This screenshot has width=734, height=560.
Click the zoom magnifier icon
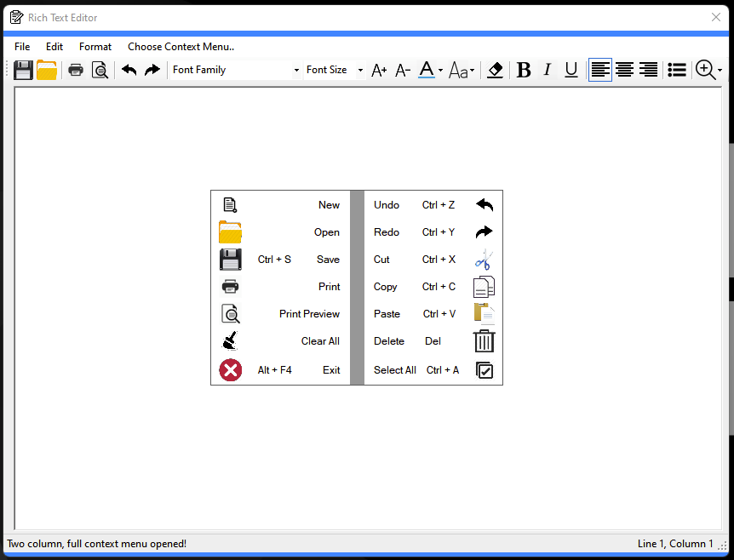705,70
